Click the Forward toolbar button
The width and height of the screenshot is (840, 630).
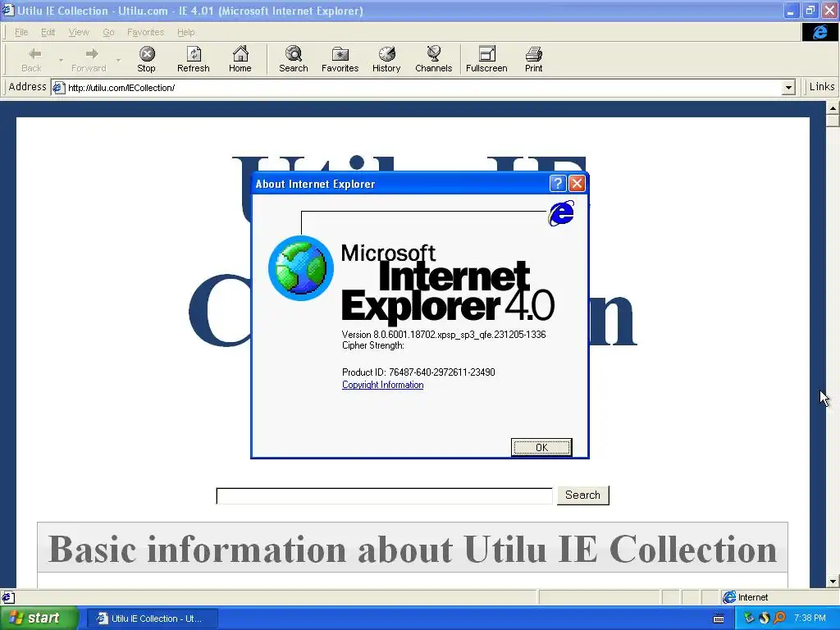tap(89, 59)
